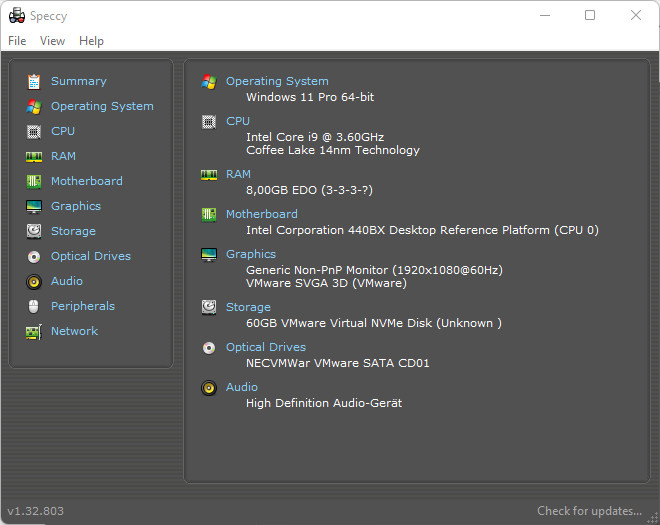Click the Storage heading link in summary
The width and height of the screenshot is (660, 525).
(248, 307)
